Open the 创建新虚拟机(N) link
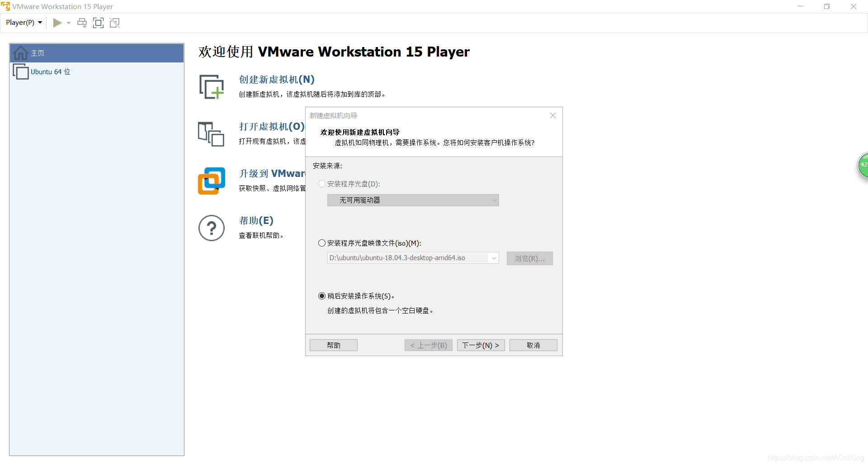This screenshot has width=868, height=466. [x=277, y=80]
